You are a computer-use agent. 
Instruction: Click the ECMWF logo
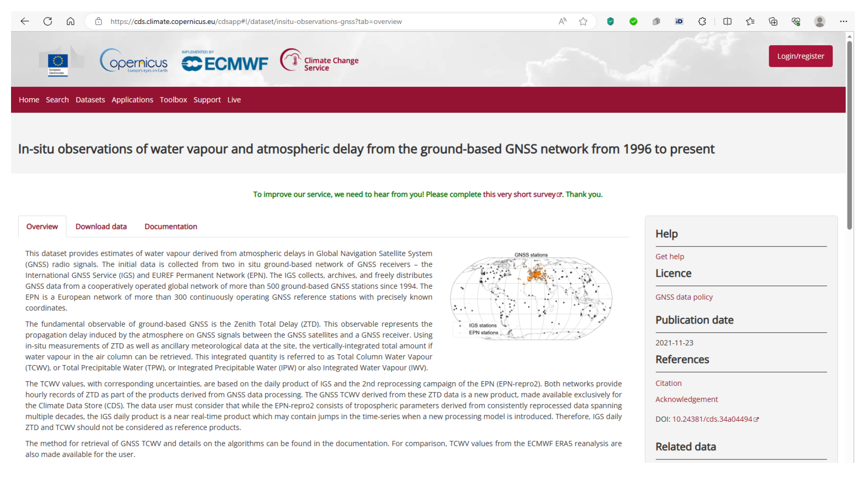tap(225, 63)
